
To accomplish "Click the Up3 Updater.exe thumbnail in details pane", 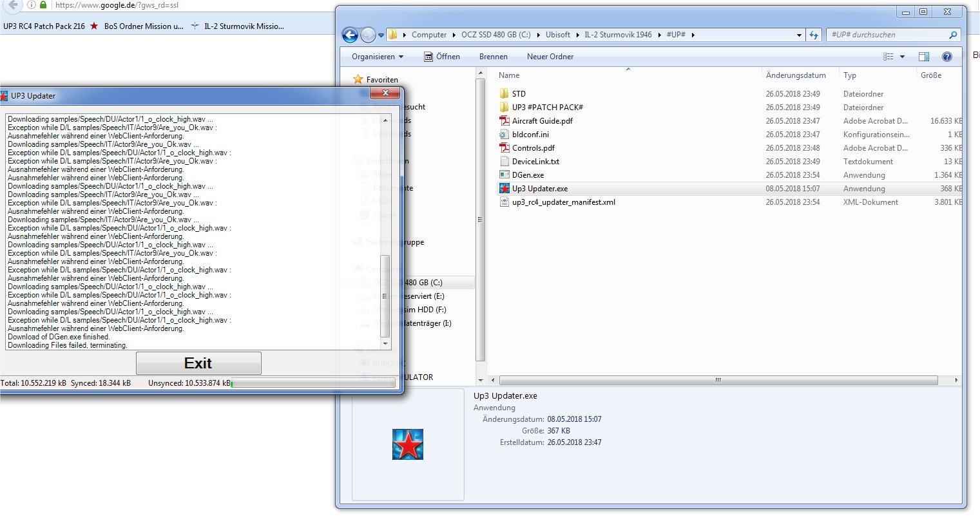I will click(x=408, y=444).
